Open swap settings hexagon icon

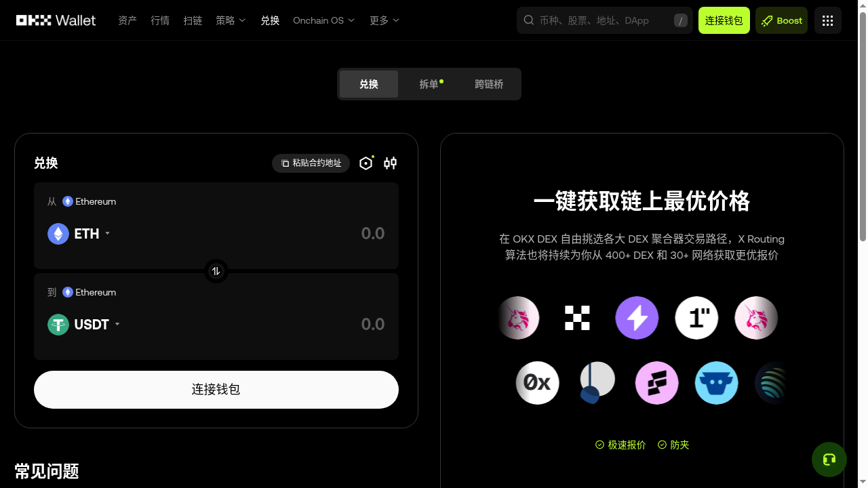click(x=366, y=163)
